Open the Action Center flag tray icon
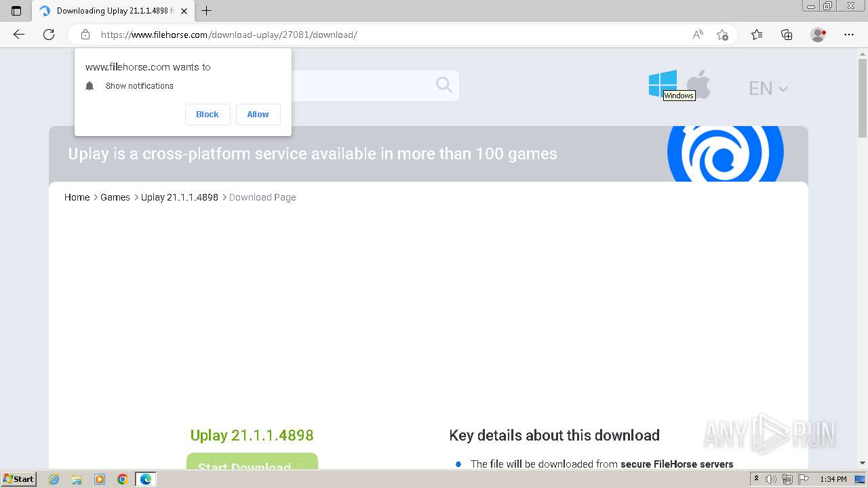The height and width of the screenshot is (488, 868). pyautogui.click(x=802, y=479)
